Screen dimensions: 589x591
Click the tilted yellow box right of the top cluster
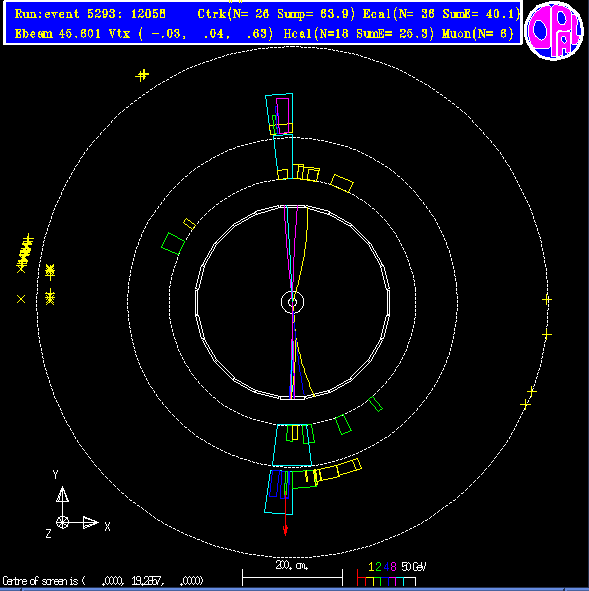pyautogui.click(x=342, y=184)
